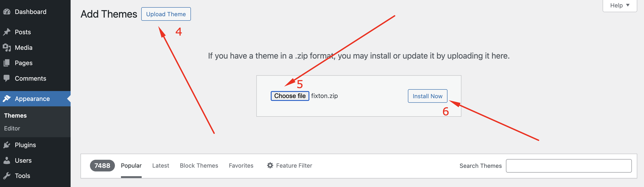This screenshot has width=644, height=187.
Task: Click the Plugins plug icon
Action: (7, 145)
